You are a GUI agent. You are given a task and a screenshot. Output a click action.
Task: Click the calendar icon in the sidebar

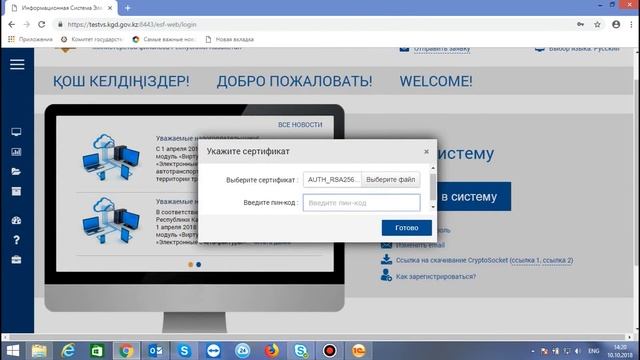pyautogui.click(x=16, y=191)
